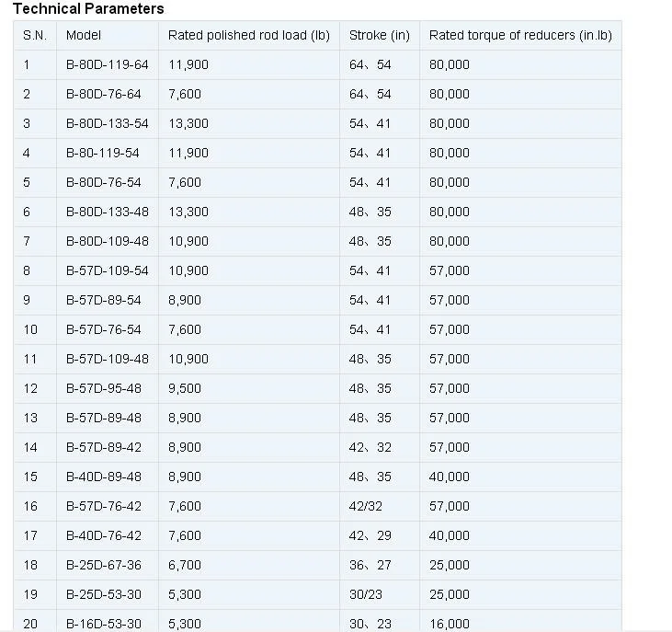The image size is (672, 632).
Task: Select the 9,500 rod load value
Action: (x=184, y=388)
